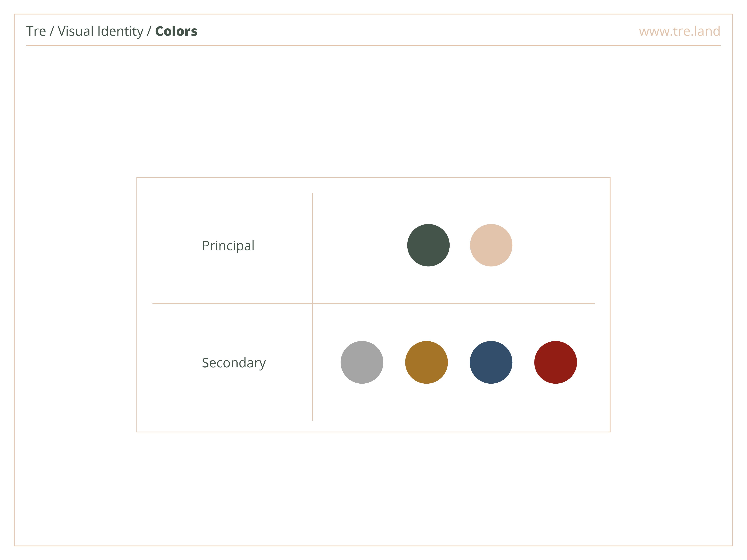Click the dark red Secondary swatch
Screen dimensions: 747x560
pos(555,362)
